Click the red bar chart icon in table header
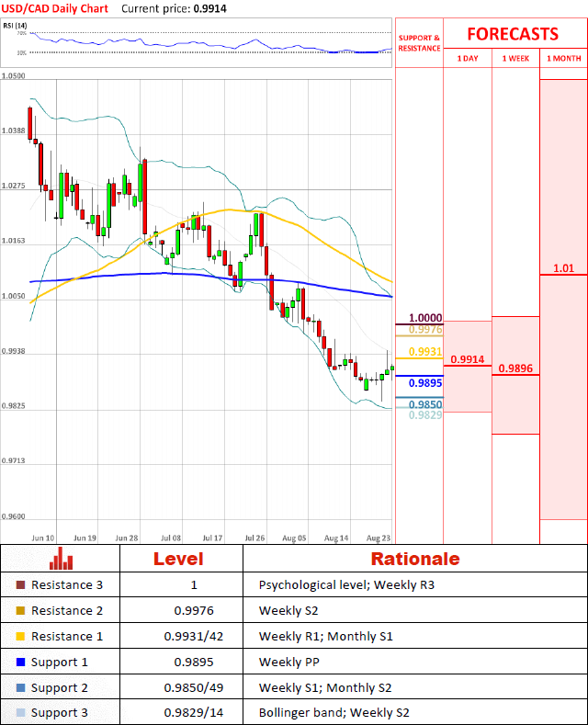This screenshot has width=588, height=725. pos(62,559)
